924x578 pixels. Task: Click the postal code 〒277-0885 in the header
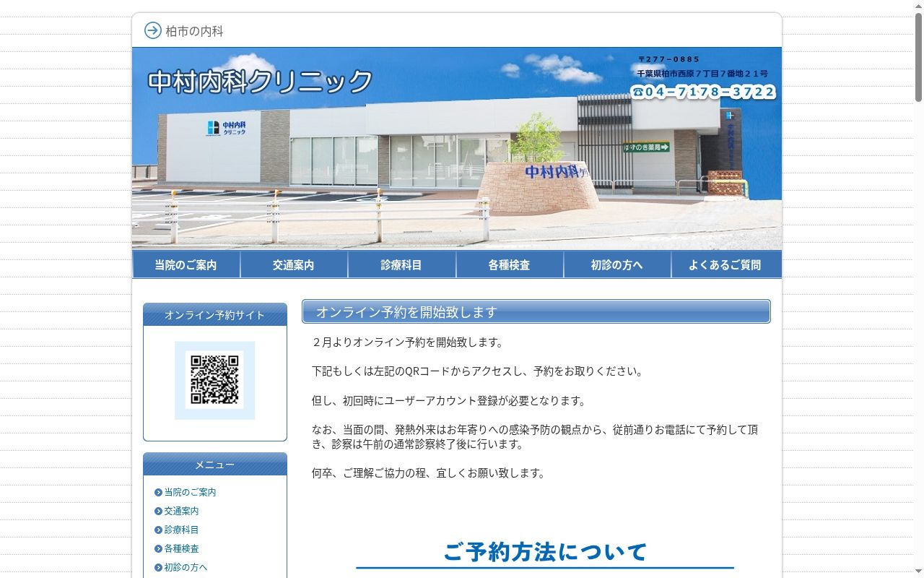(x=669, y=59)
